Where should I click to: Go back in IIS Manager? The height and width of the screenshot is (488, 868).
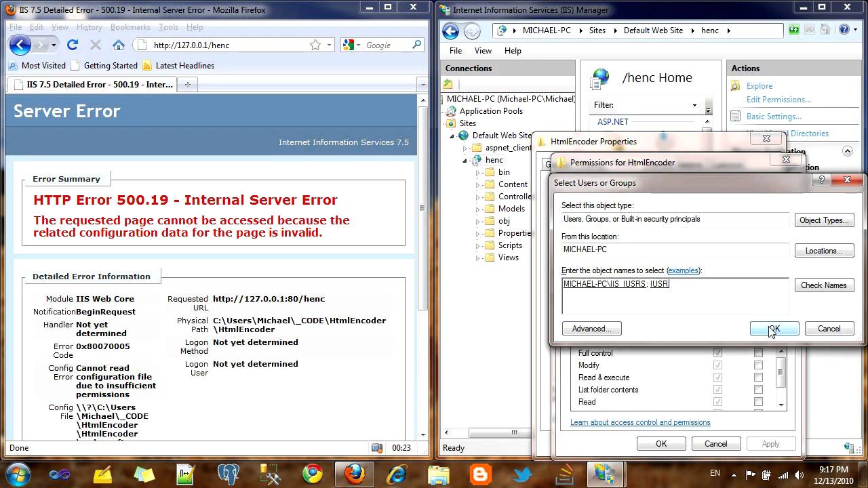(x=450, y=30)
